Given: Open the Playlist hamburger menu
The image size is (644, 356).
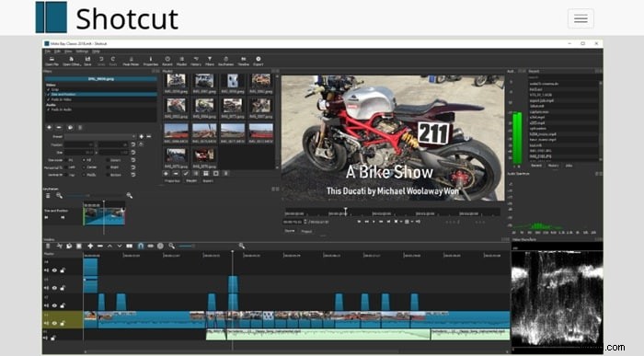Looking at the screenshot, I should [225, 174].
